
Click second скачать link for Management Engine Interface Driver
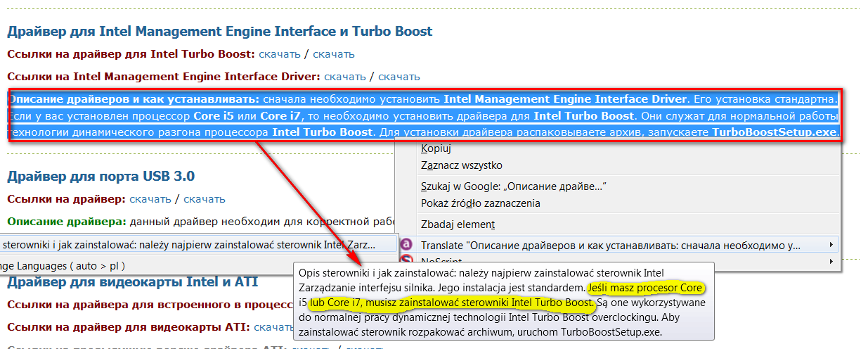tap(399, 76)
